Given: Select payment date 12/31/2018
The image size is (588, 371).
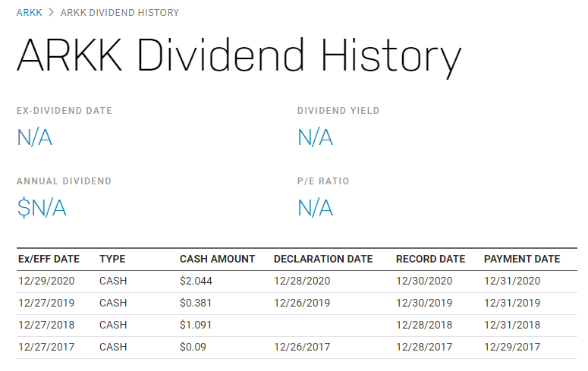Looking at the screenshot, I should (x=512, y=325).
